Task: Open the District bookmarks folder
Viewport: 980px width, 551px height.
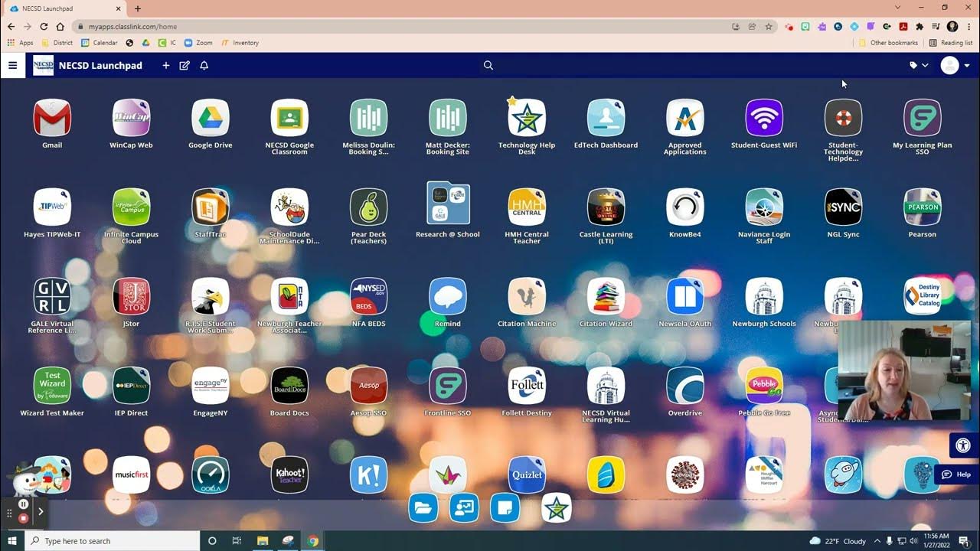Action: pos(57,43)
